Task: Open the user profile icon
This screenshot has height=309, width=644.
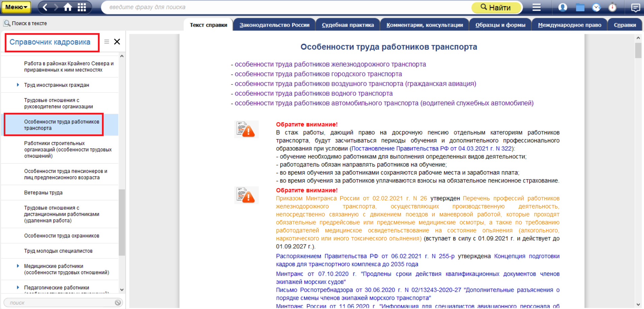Action: 563,7
